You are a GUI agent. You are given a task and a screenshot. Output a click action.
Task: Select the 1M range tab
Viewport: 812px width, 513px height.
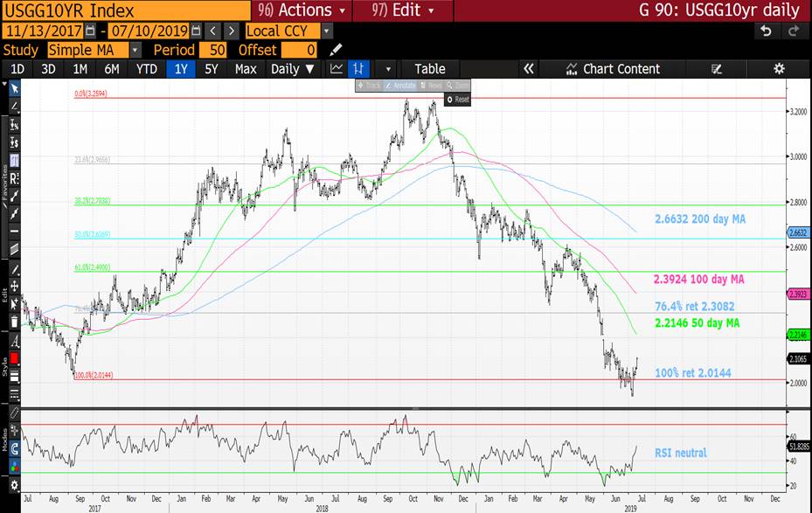[x=80, y=69]
